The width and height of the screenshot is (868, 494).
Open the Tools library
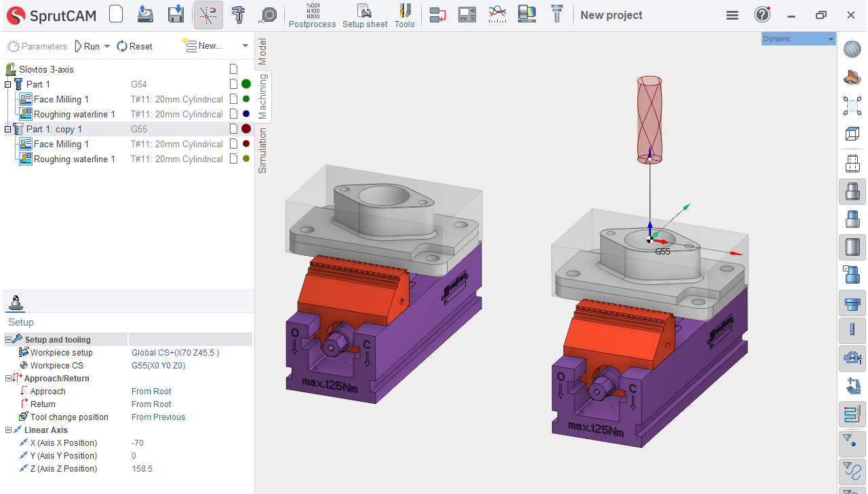click(405, 15)
